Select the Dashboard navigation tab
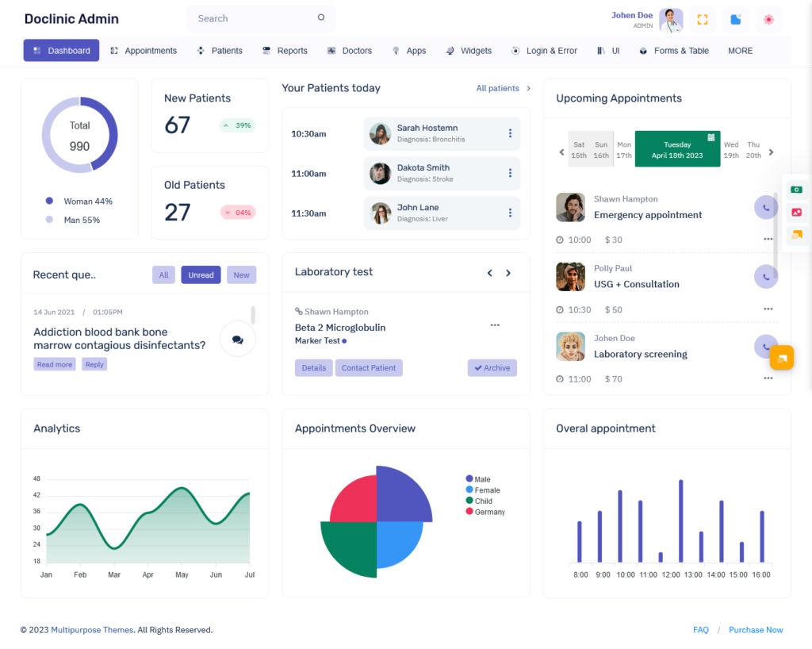Viewport: 812px width, 649px height. pos(61,50)
